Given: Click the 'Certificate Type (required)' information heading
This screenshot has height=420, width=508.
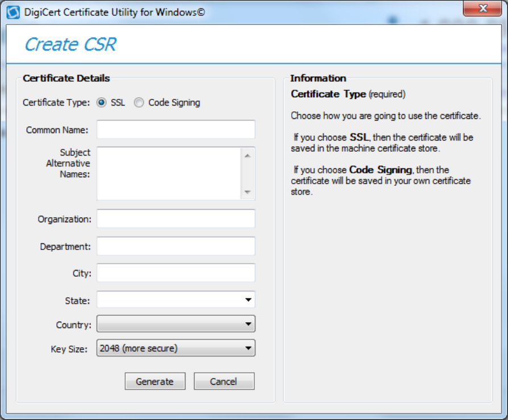Looking at the screenshot, I should 348,94.
